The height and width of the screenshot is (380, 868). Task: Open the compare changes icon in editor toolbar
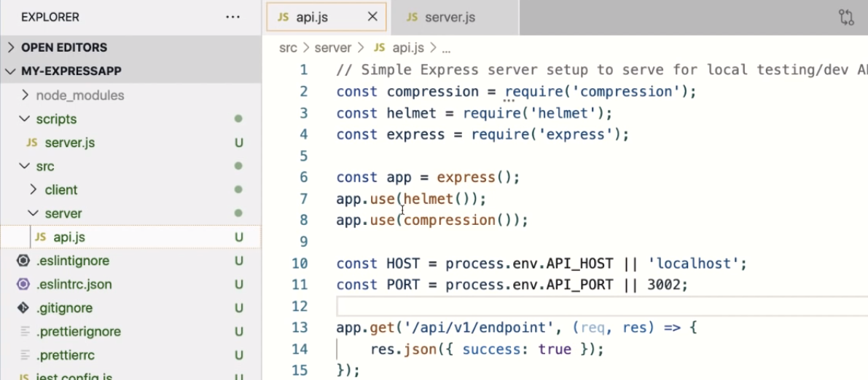845,17
